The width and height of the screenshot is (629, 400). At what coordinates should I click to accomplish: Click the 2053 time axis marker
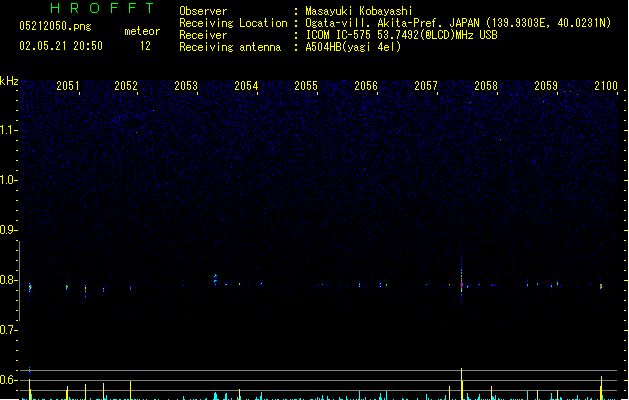(x=186, y=86)
